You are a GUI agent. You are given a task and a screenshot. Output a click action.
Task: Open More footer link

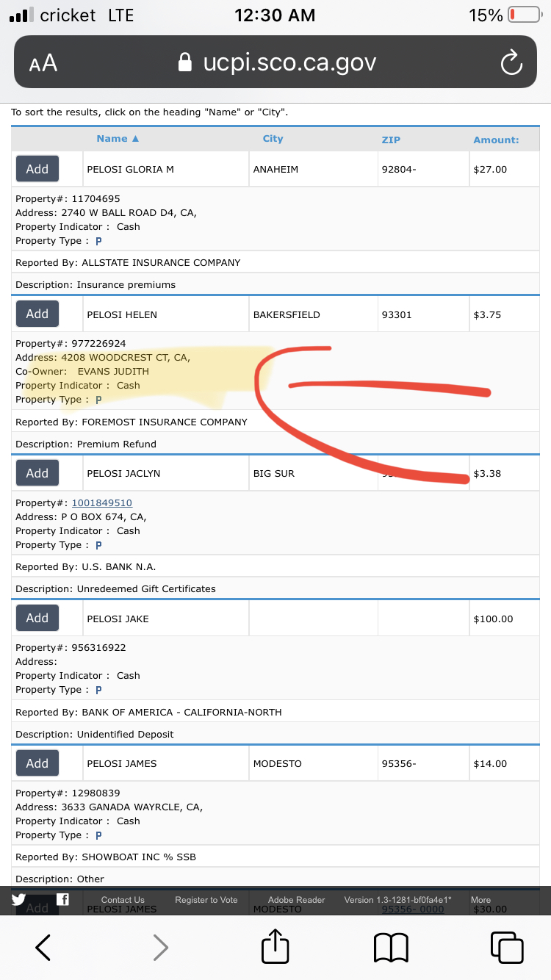[x=480, y=900]
